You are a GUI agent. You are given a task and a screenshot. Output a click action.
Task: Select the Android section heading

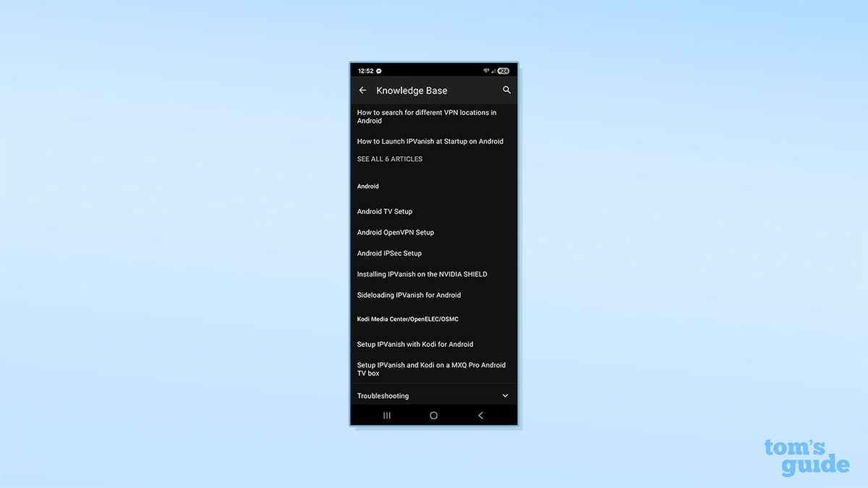tap(368, 187)
